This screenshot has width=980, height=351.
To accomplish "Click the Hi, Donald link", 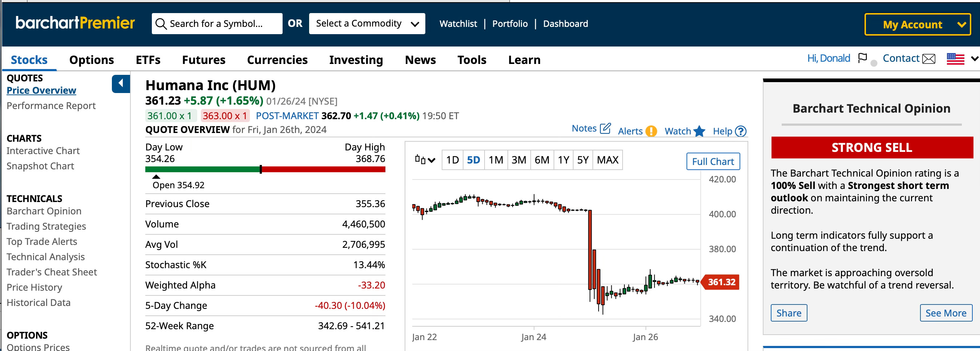I will pos(829,58).
